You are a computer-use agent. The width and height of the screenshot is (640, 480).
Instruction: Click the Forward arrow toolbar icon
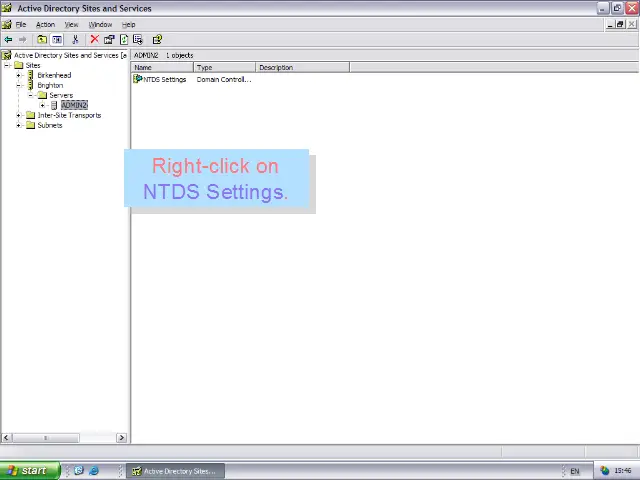tap(22, 40)
